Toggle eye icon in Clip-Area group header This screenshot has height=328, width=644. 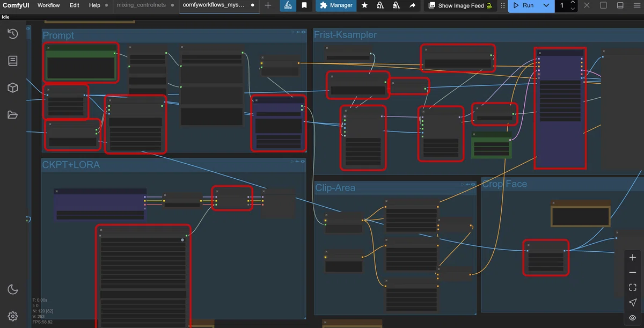point(473,184)
